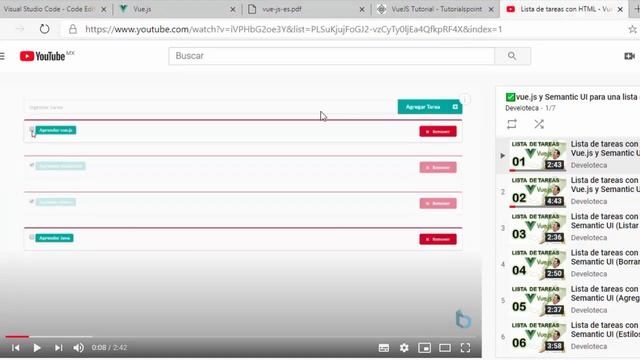This screenshot has height=360, width=640.
Task: Seek on the video progress bar
Action: (x=240, y=337)
